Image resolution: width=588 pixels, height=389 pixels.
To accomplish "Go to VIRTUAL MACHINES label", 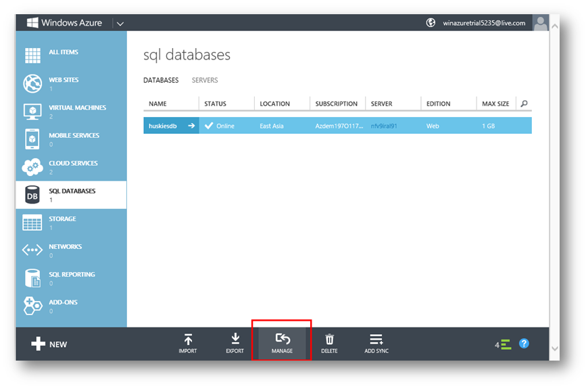I will click(77, 108).
